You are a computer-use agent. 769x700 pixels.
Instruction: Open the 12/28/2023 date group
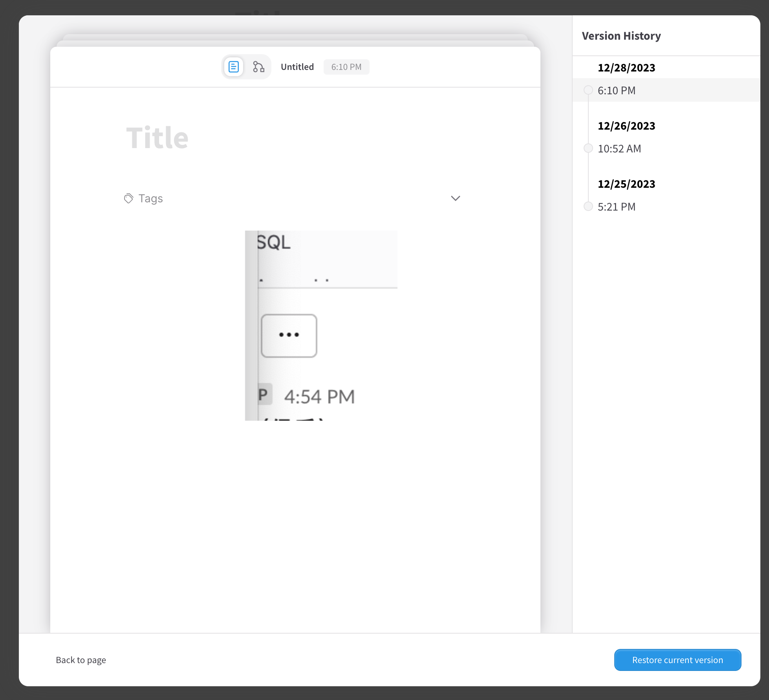pos(626,68)
